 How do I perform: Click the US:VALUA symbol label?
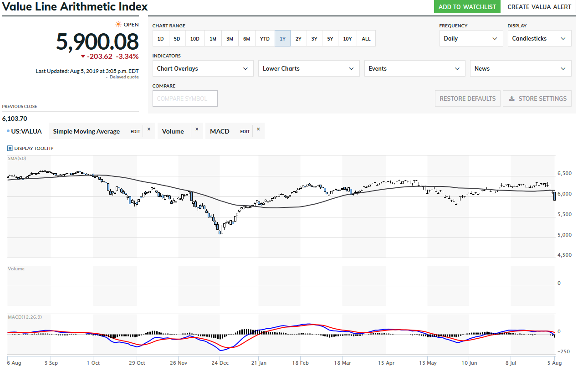pos(26,131)
